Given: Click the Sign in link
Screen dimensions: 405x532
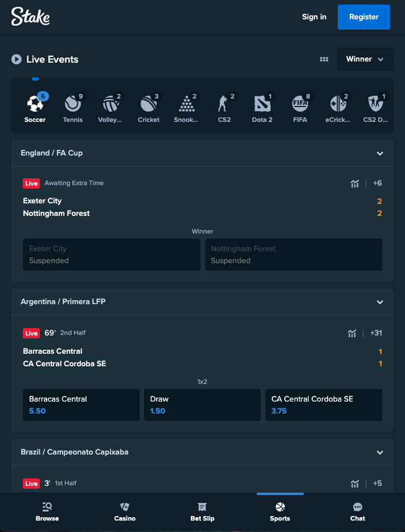Looking at the screenshot, I should (314, 17).
